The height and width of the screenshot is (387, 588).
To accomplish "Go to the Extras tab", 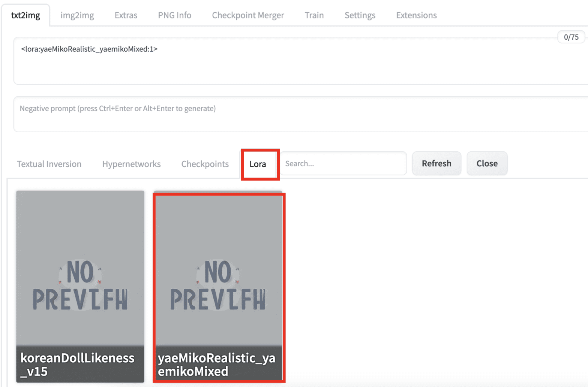I will click(126, 15).
